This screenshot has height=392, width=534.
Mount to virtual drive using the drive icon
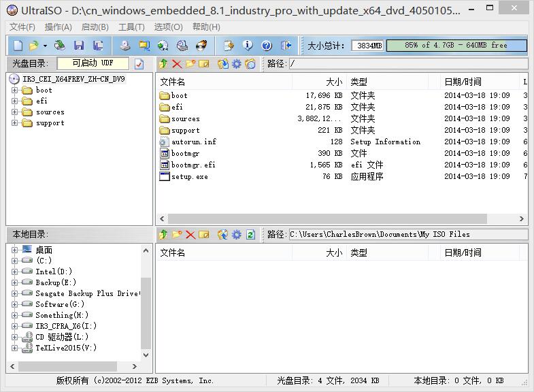pyautogui.click(x=182, y=46)
